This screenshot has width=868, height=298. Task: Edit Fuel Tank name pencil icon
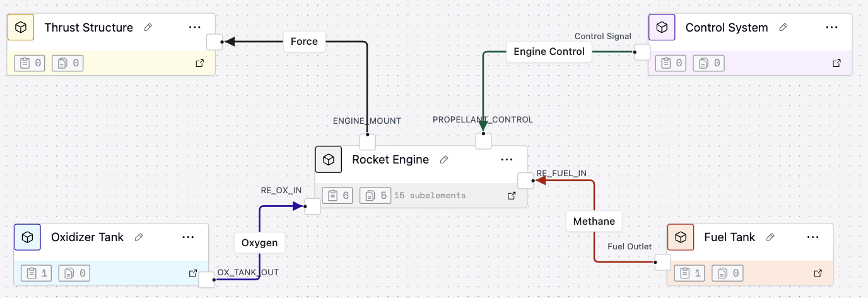[x=770, y=237]
